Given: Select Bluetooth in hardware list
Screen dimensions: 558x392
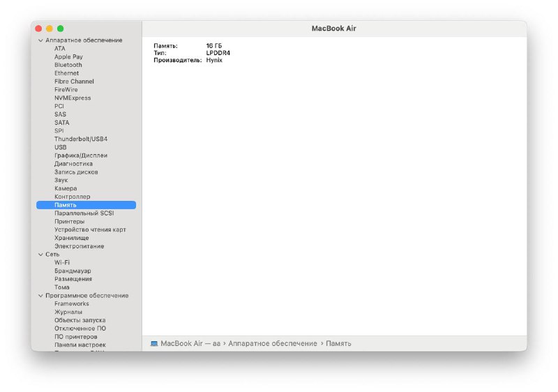Looking at the screenshot, I should pos(68,65).
